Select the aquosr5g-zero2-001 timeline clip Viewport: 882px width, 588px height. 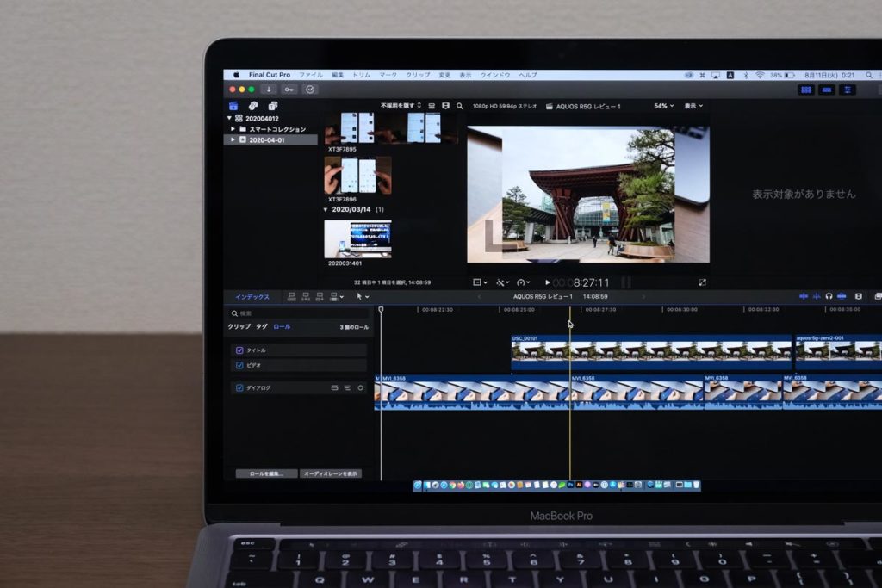coord(838,353)
